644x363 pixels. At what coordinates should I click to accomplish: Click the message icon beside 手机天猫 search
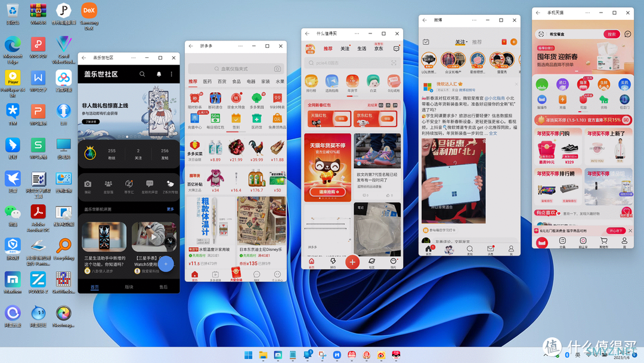pos(627,34)
